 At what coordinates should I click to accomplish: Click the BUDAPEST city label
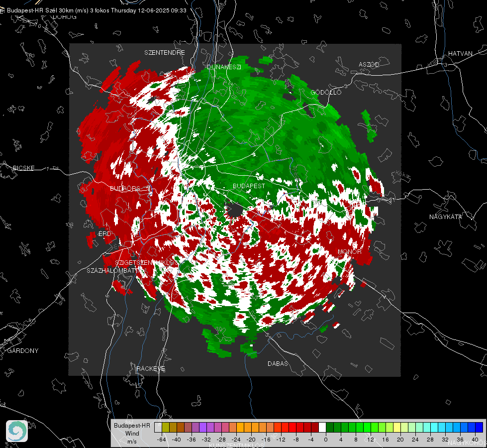point(249,186)
